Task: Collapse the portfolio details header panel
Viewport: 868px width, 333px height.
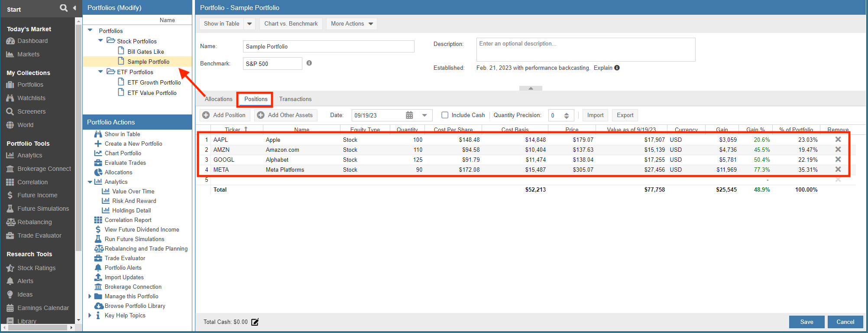Action: [531, 88]
